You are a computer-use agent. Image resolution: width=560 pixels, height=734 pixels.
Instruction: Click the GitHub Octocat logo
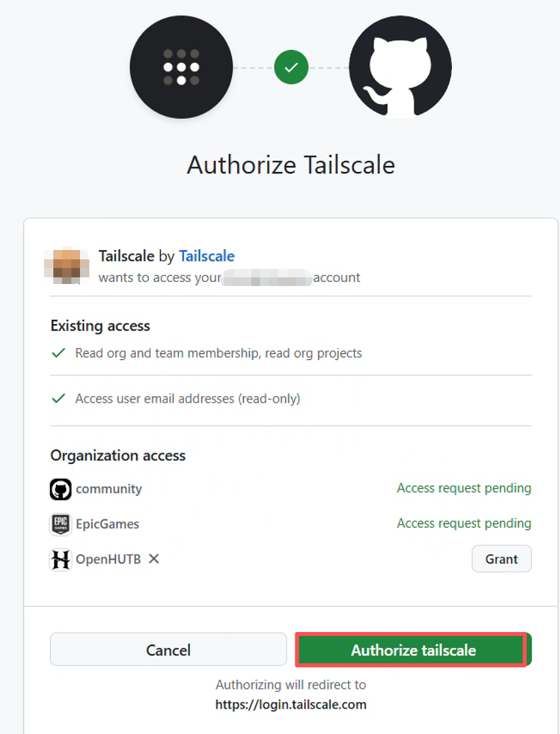tap(401, 67)
